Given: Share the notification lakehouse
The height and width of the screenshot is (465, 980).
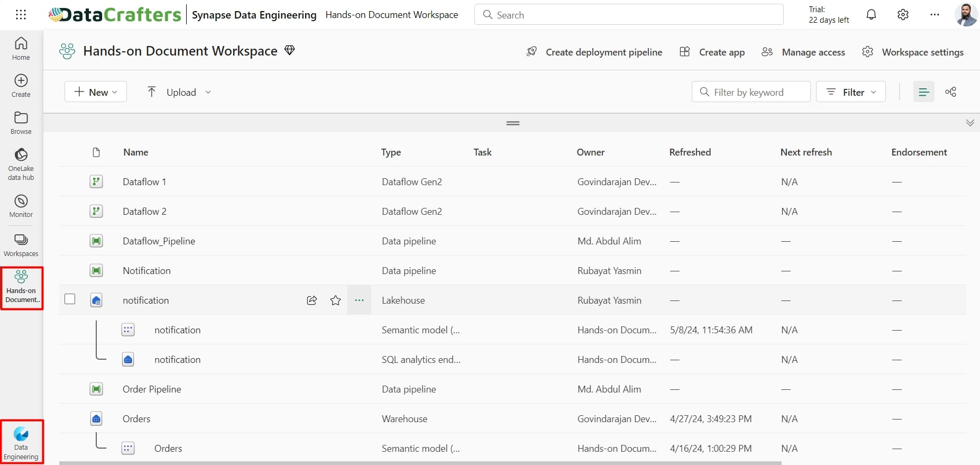Looking at the screenshot, I should point(312,300).
